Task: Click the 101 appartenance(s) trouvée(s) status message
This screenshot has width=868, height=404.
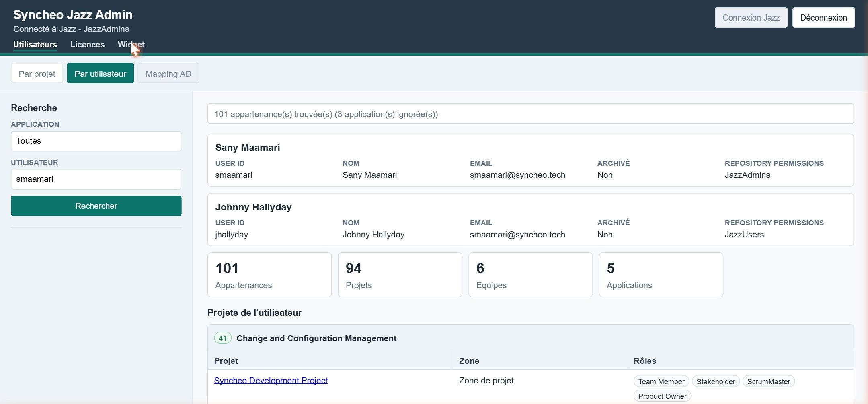Action: tap(530, 114)
